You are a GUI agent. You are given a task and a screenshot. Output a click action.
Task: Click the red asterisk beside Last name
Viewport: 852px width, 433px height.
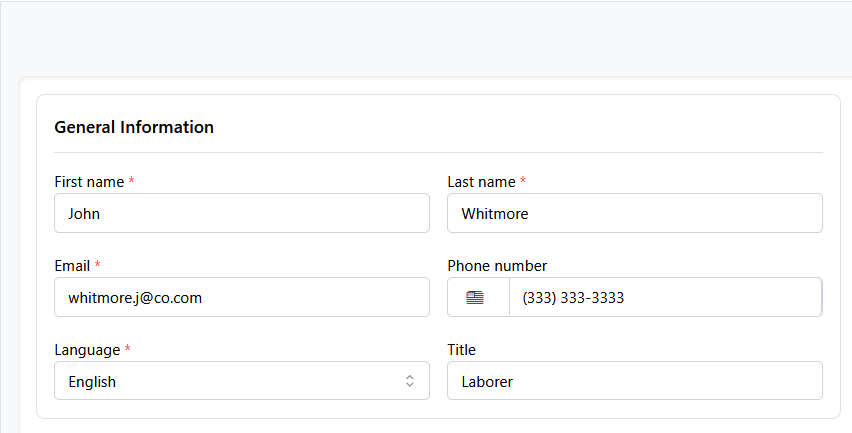[523, 182]
